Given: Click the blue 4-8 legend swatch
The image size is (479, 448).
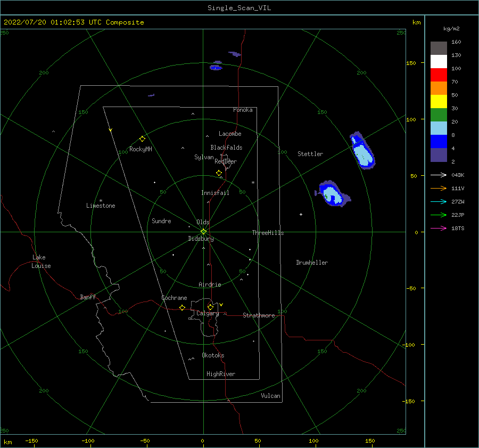Looking at the screenshot, I should point(439,141).
